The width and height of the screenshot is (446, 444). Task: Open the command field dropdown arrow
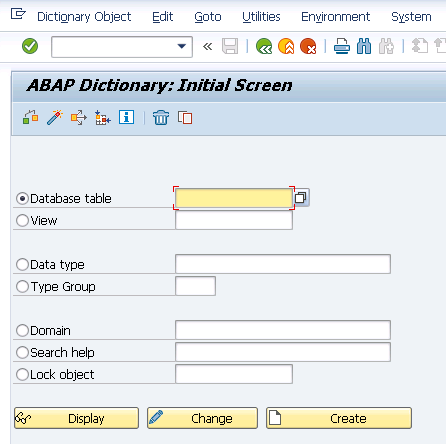click(182, 46)
